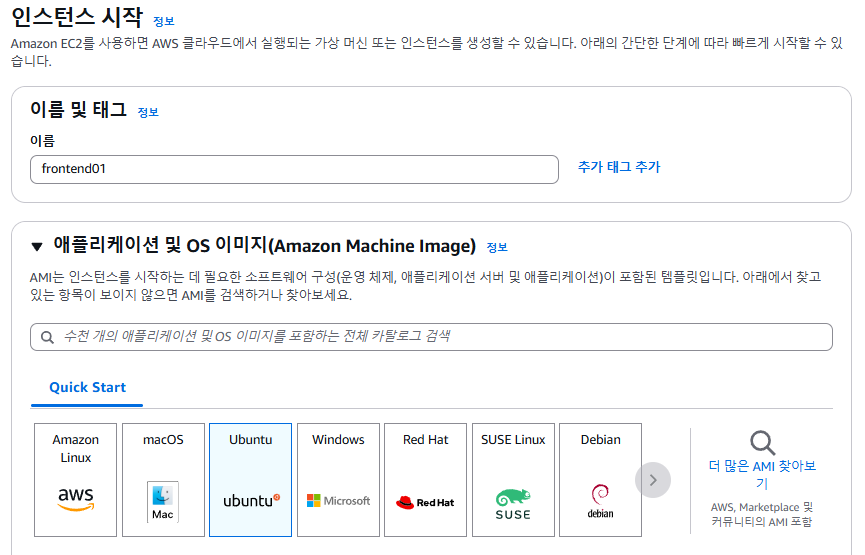Click the 이름 field label
The width and height of the screenshot is (865, 555).
(42, 141)
